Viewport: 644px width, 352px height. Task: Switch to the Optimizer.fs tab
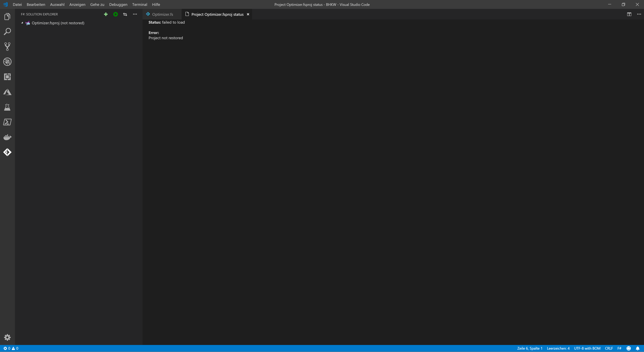pyautogui.click(x=163, y=14)
